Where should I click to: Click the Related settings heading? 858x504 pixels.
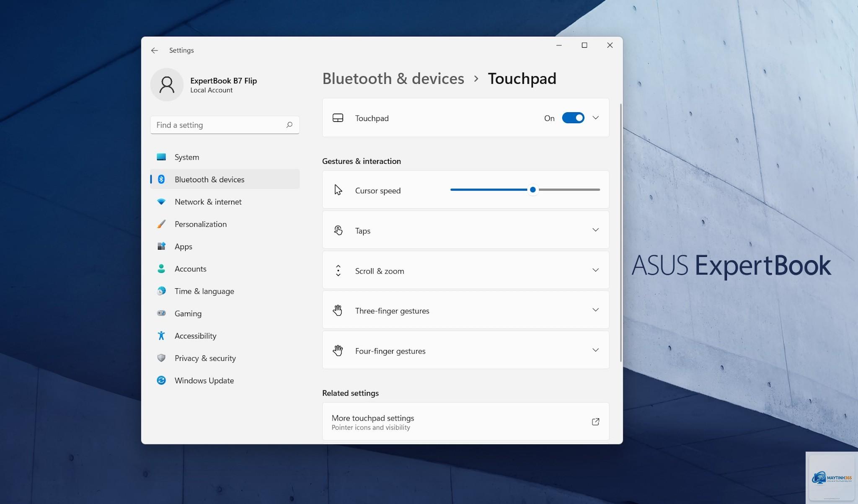click(350, 393)
